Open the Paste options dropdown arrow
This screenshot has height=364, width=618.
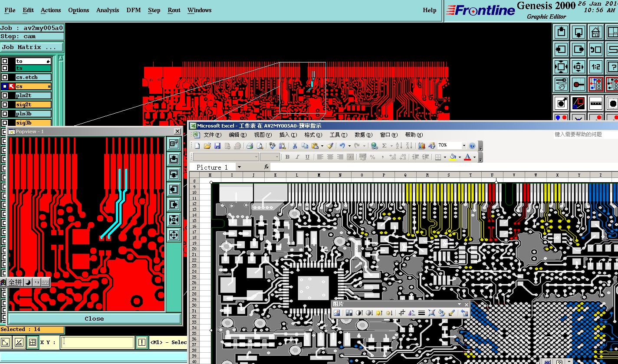322,146
